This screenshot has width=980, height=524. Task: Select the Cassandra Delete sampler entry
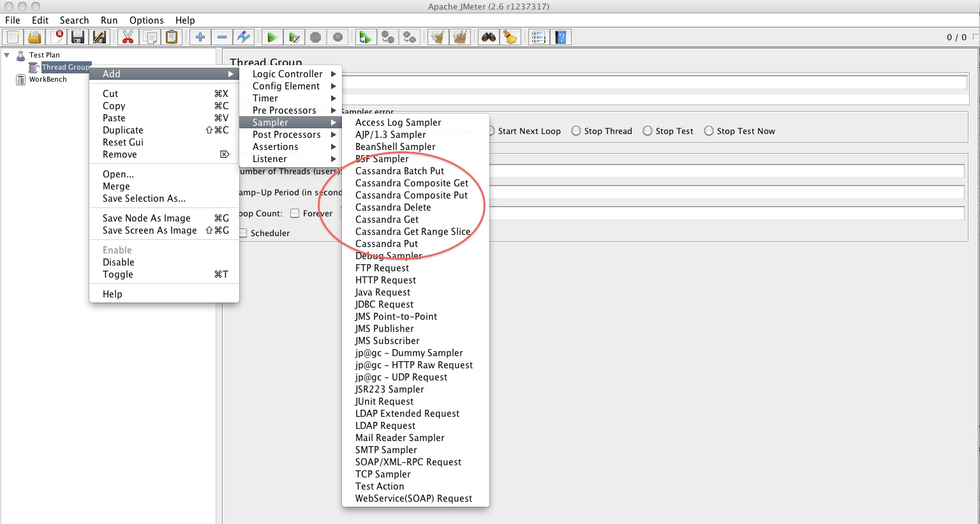(x=415, y=207)
